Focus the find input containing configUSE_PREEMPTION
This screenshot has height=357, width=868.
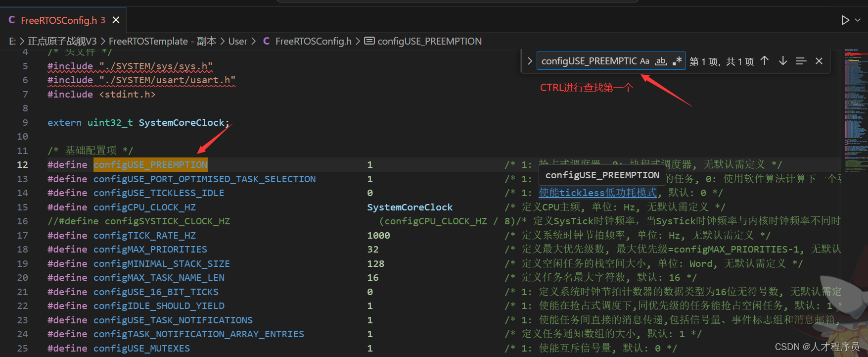[x=589, y=61]
